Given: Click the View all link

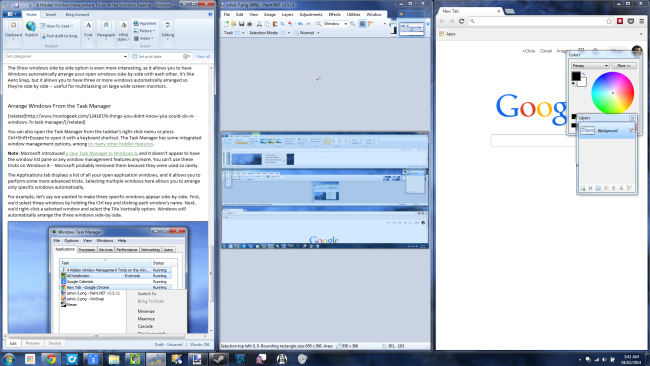Looking at the screenshot, I should point(203,56).
